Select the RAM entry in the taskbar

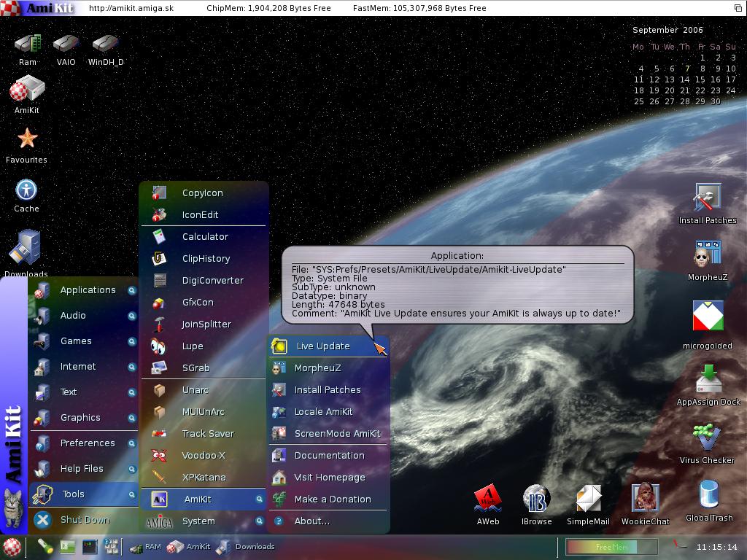pyautogui.click(x=145, y=547)
